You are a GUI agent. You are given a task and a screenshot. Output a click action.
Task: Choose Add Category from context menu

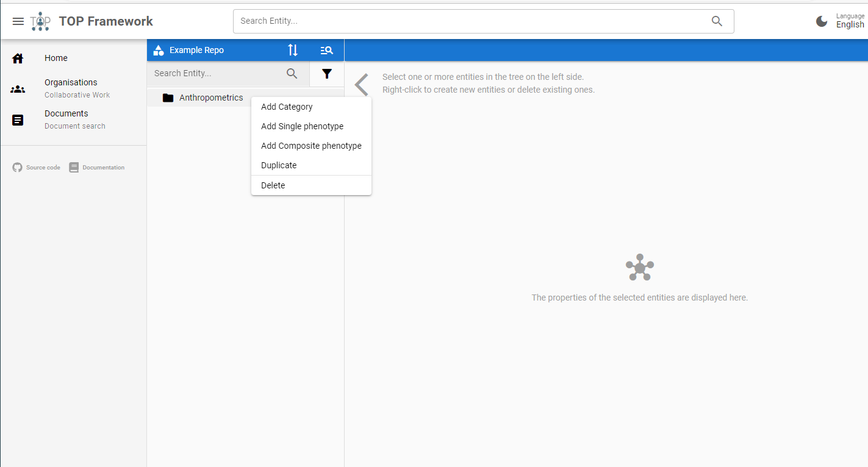(x=311, y=107)
